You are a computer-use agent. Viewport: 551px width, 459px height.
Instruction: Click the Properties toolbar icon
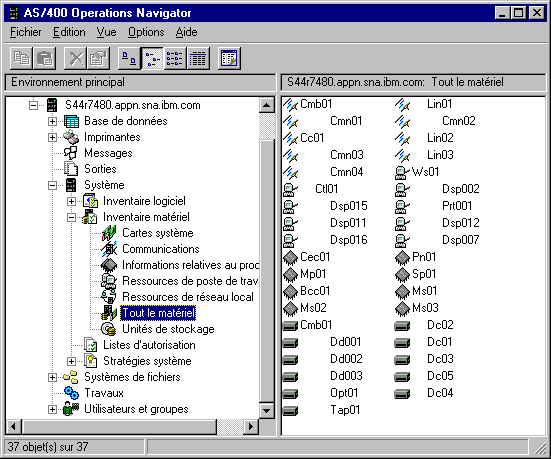98,58
